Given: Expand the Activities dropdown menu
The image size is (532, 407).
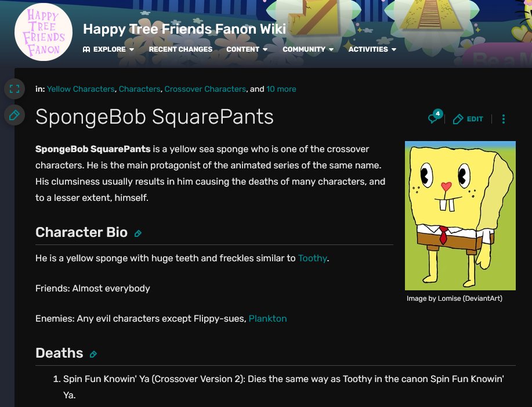Looking at the screenshot, I should [x=372, y=49].
